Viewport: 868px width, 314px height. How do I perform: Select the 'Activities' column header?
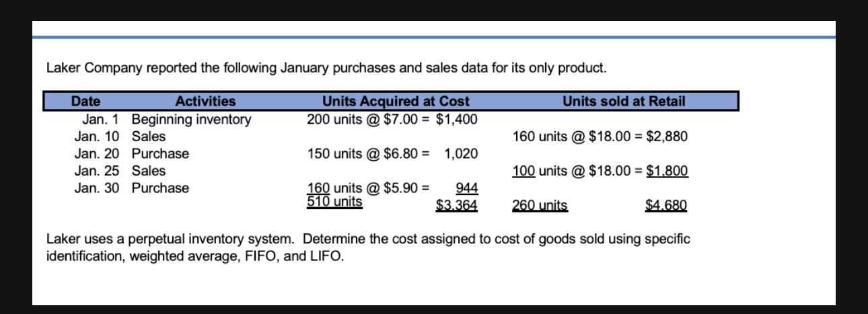[205, 102]
